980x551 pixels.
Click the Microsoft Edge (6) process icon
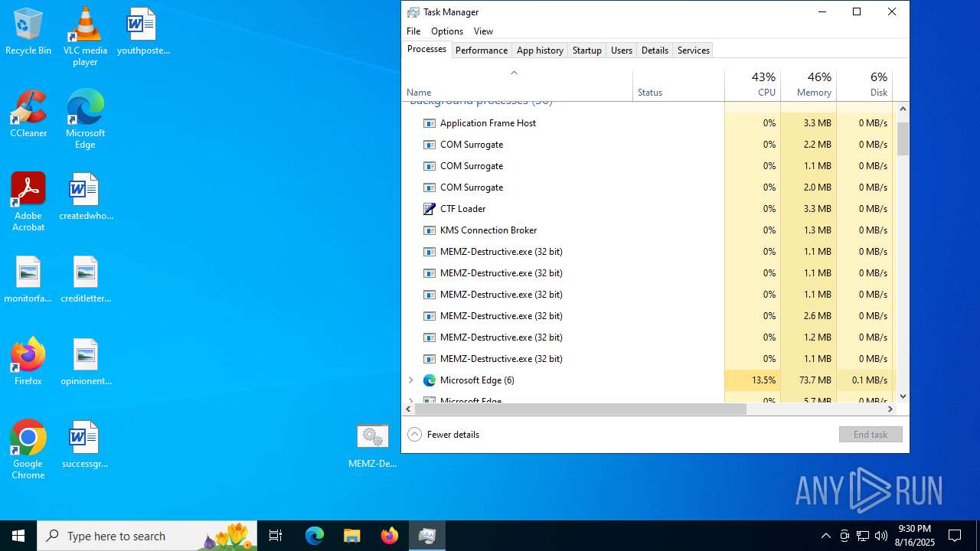click(x=430, y=380)
